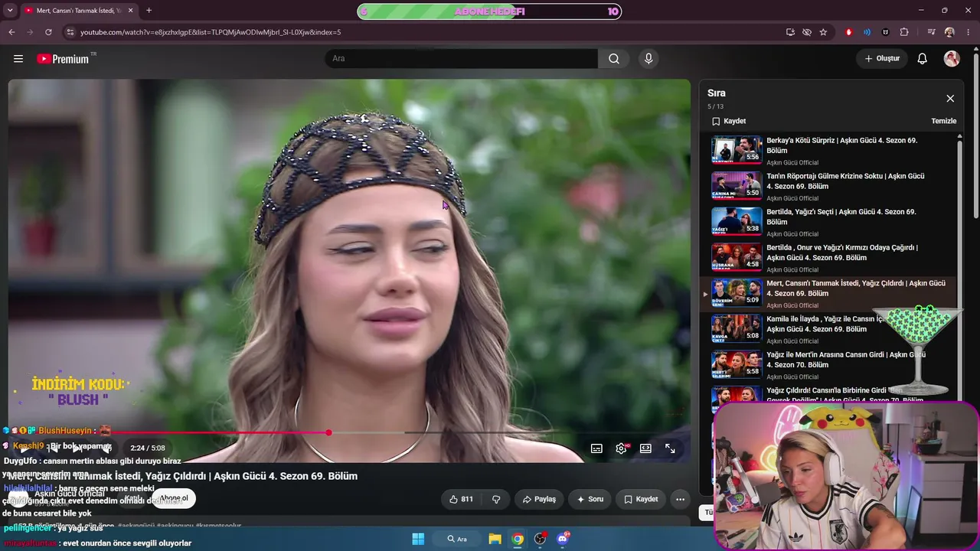Click the YouTube search magnifier button
The image size is (980, 551).
coord(614,59)
